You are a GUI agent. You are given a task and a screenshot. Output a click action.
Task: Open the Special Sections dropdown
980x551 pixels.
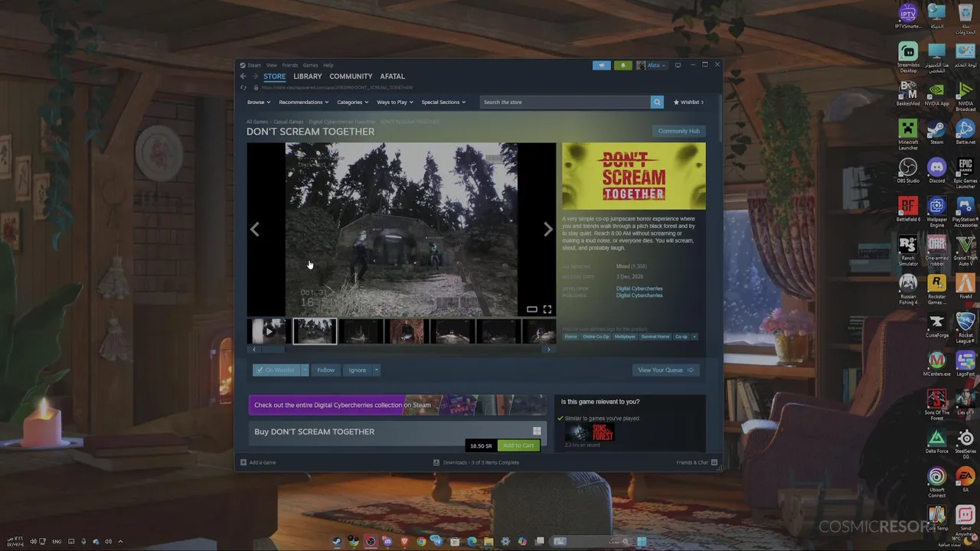pyautogui.click(x=443, y=102)
